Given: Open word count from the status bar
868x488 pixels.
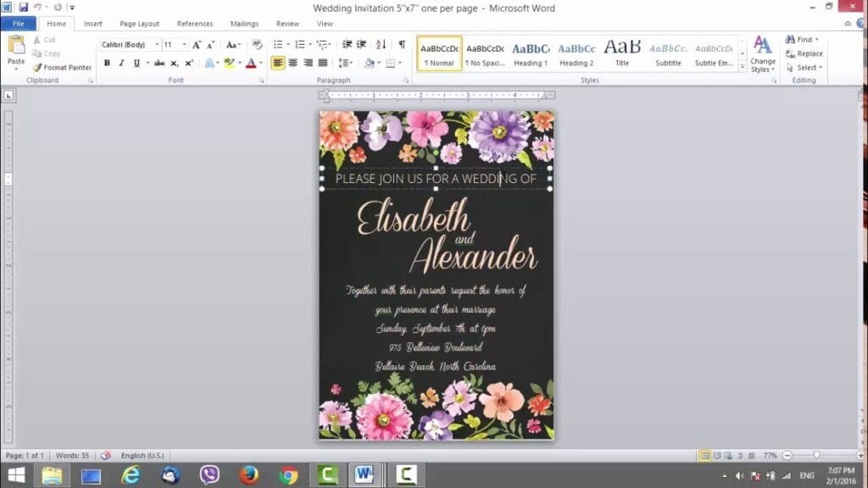Looking at the screenshot, I should (x=72, y=455).
